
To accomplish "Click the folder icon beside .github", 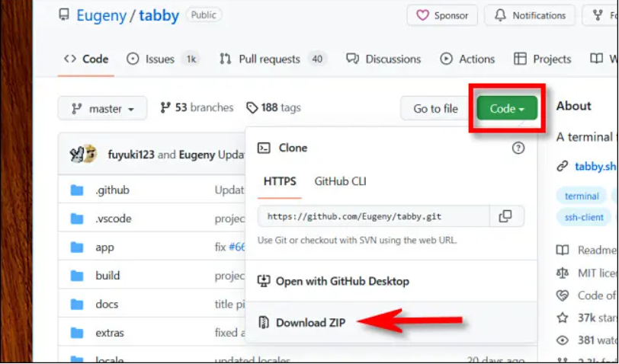I will 76,190.
